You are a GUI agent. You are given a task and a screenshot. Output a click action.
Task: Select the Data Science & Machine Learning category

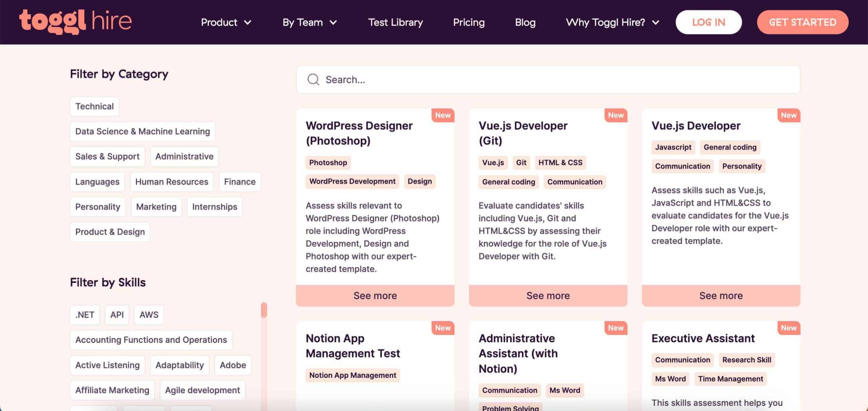coord(142,131)
